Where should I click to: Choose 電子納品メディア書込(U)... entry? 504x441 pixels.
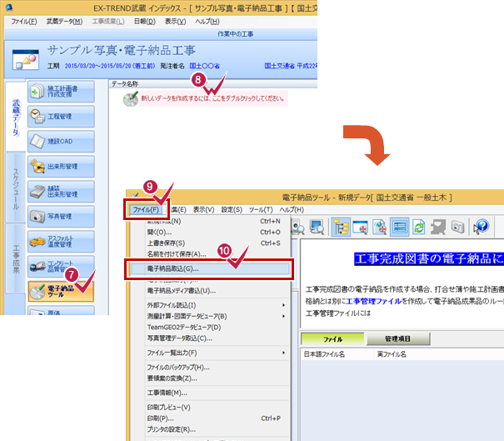(x=211, y=291)
